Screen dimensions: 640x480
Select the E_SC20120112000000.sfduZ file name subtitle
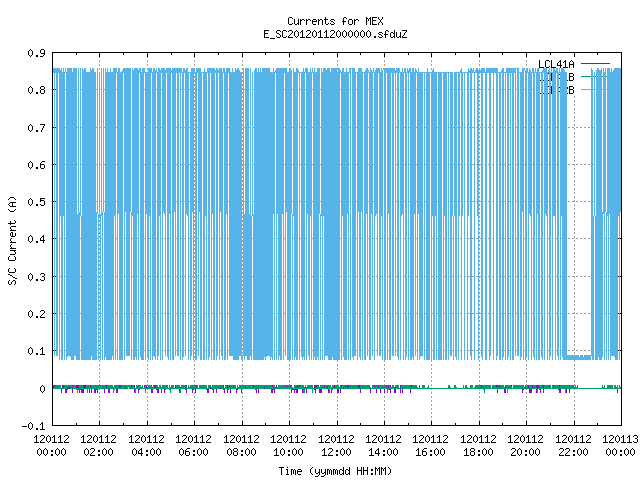click(335, 34)
